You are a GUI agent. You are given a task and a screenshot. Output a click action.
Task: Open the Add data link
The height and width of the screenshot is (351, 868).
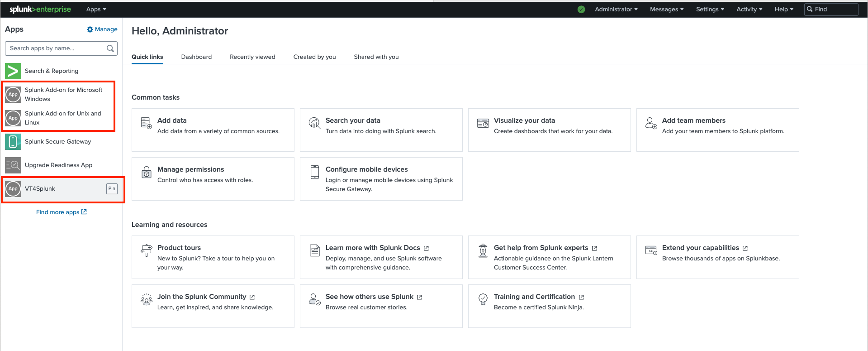click(172, 120)
